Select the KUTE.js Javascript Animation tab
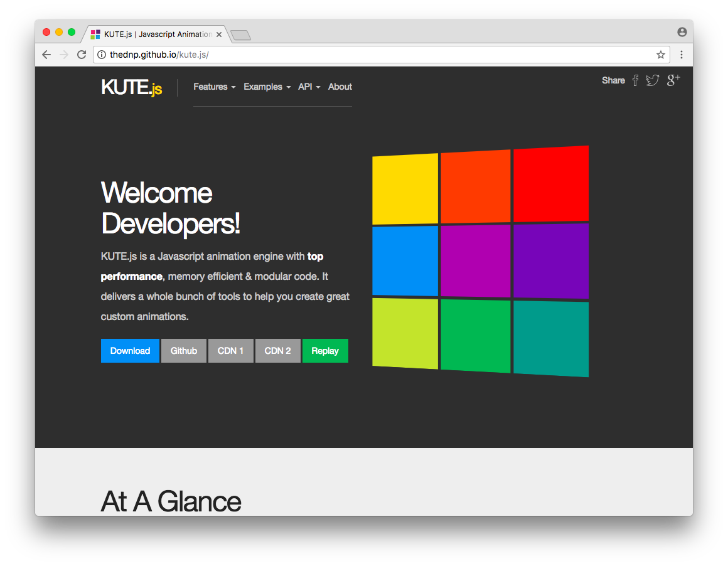Viewport: 728px width, 566px height. tap(157, 35)
